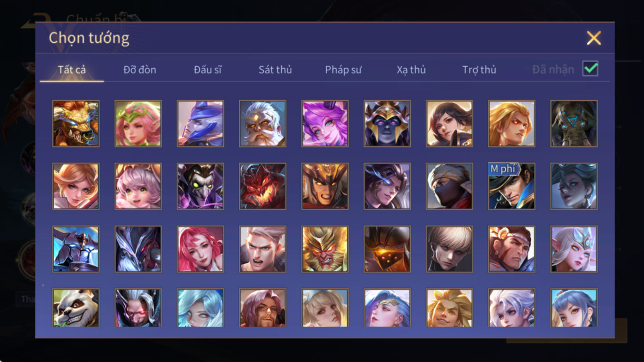Viewport: 644px width, 362px height.
Task: Filter heroes by Pháp sư tab
Action: (343, 70)
